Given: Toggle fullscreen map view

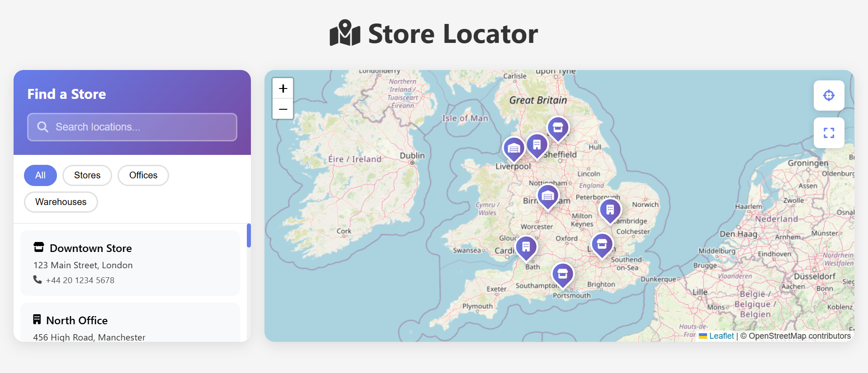Looking at the screenshot, I should point(829,133).
